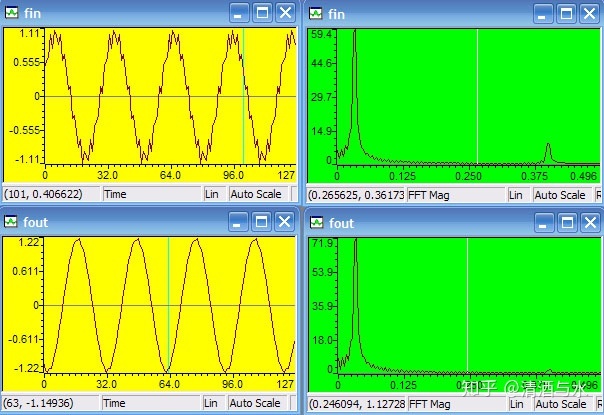Click the green cursor line in fin Time plot
This screenshot has width=604, height=415.
point(243,96)
